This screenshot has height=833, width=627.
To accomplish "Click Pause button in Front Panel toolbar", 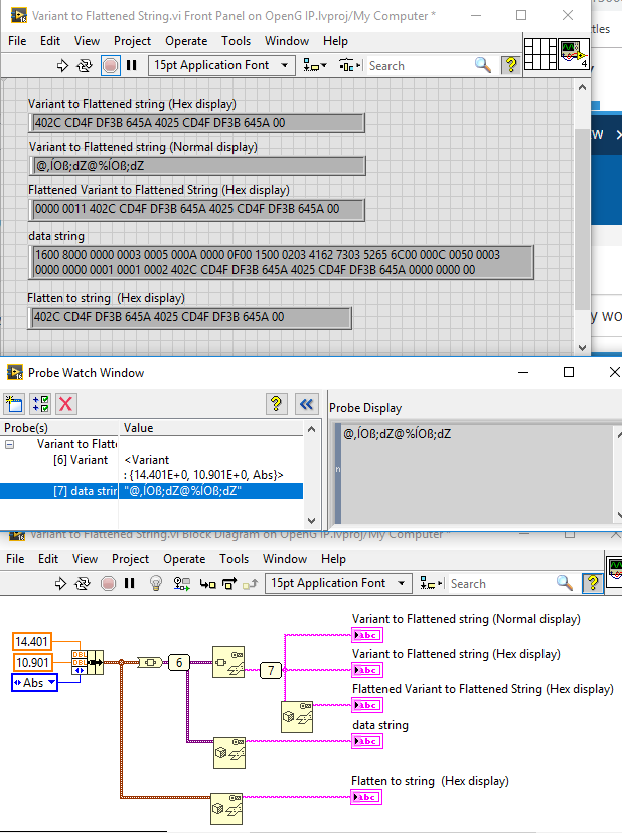I will [x=131, y=65].
